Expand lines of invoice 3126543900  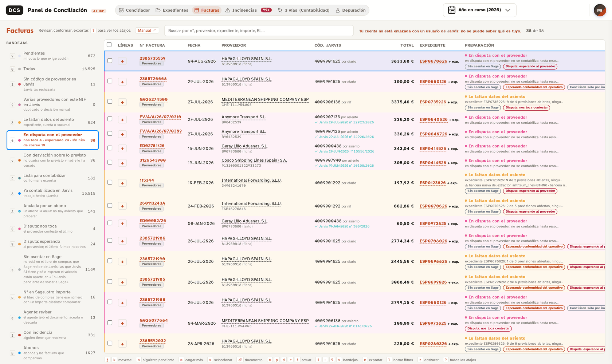pos(122,163)
